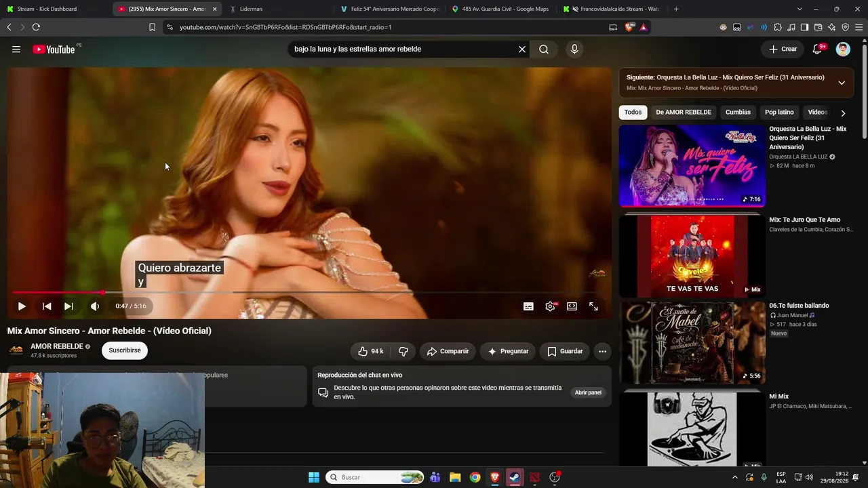Open the browser extensions puzzle icon
Image resolution: width=868 pixels, height=488 pixels.
[x=778, y=27]
